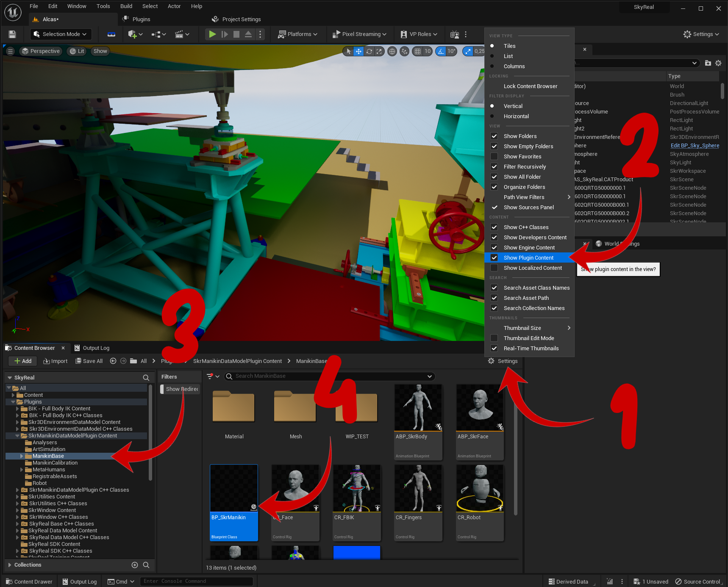Click the viewport hamburger options menu
The image size is (728, 587).
(11, 51)
